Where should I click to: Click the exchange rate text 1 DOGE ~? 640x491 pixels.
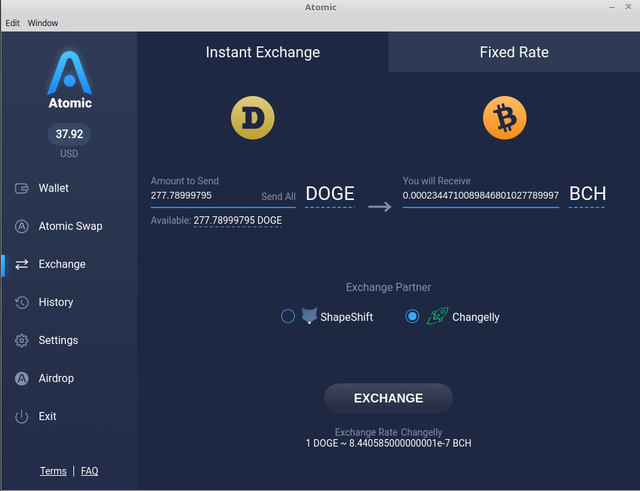pos(389,443)
